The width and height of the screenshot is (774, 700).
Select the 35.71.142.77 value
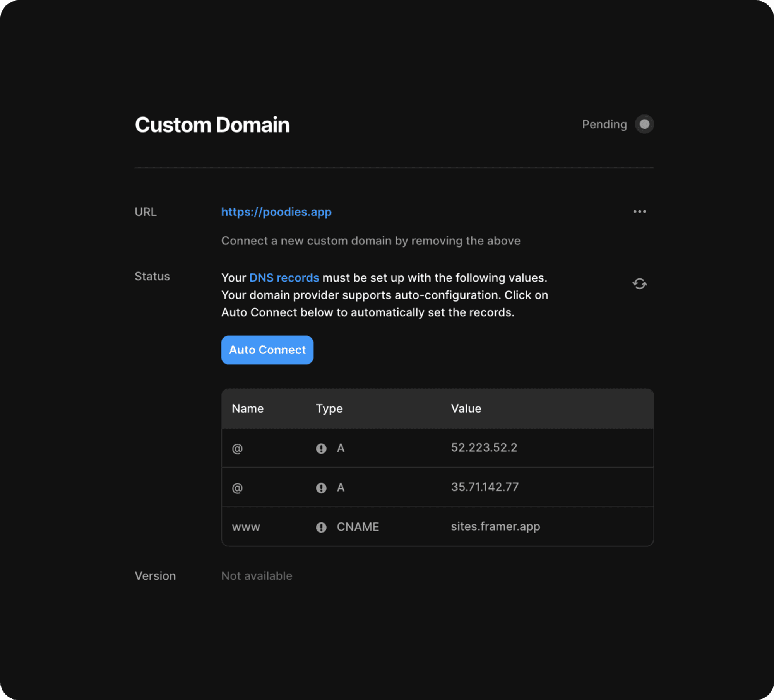tap(485, 487)
